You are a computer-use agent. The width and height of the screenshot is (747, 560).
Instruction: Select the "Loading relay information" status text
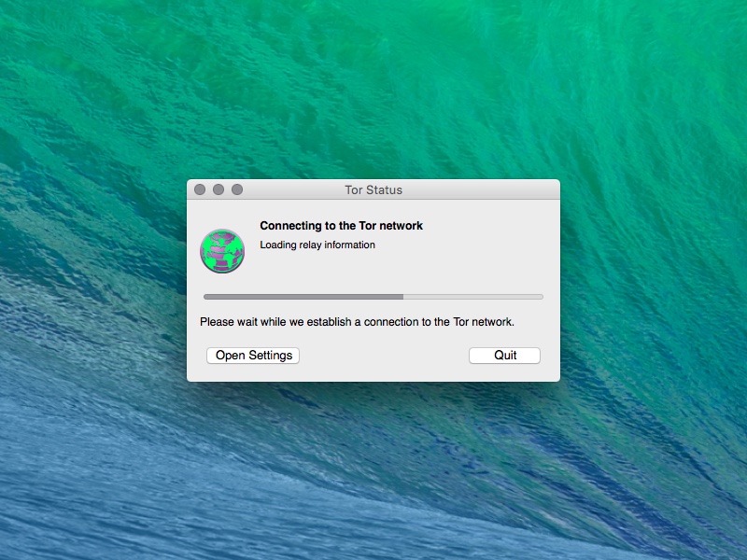point(317,245)
